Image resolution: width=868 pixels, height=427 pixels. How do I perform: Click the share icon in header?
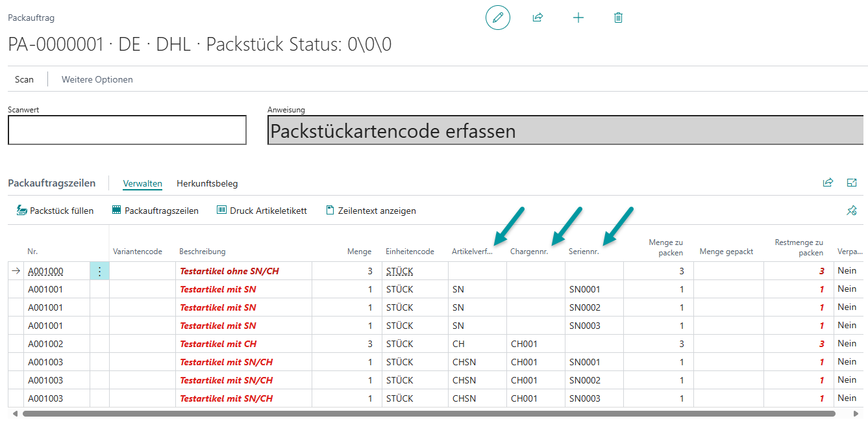(538, 18)
